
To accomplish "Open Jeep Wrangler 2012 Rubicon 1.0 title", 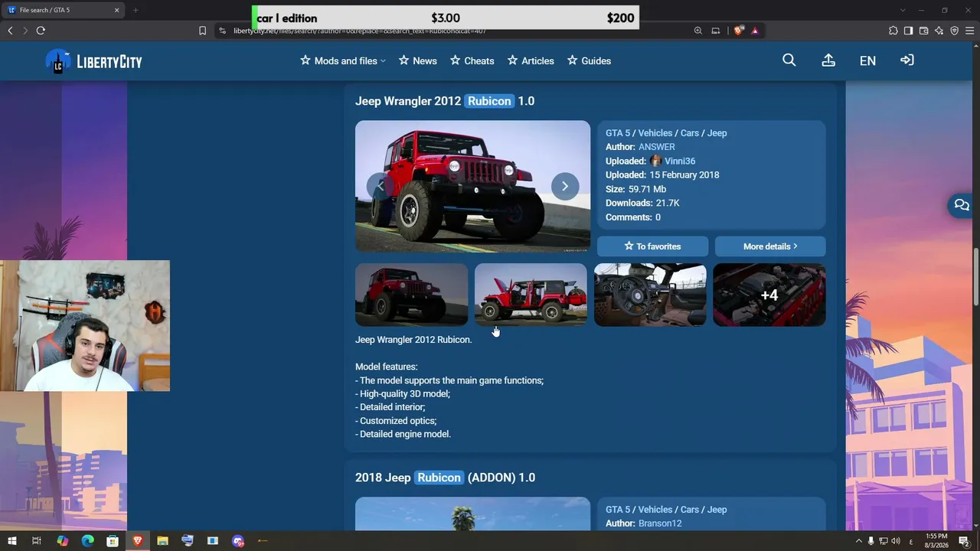I will (x=445, y=101).
